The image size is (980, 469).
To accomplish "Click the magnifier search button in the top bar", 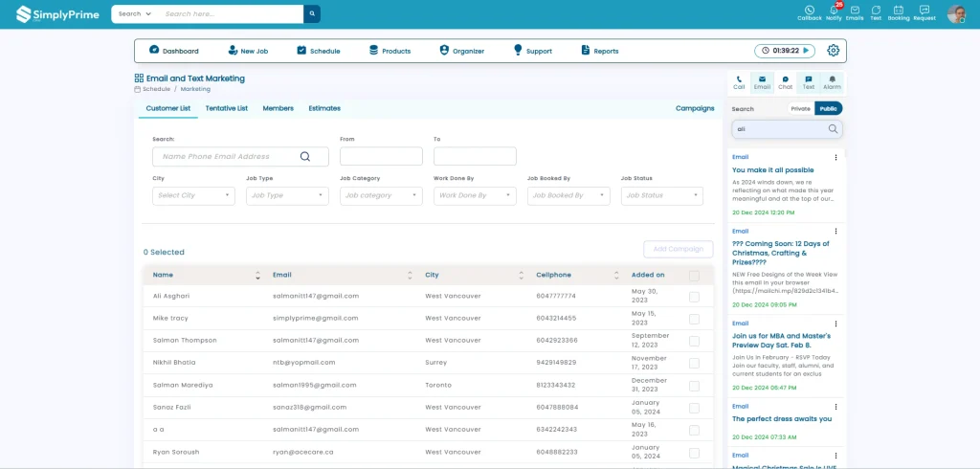I will 312,13.
